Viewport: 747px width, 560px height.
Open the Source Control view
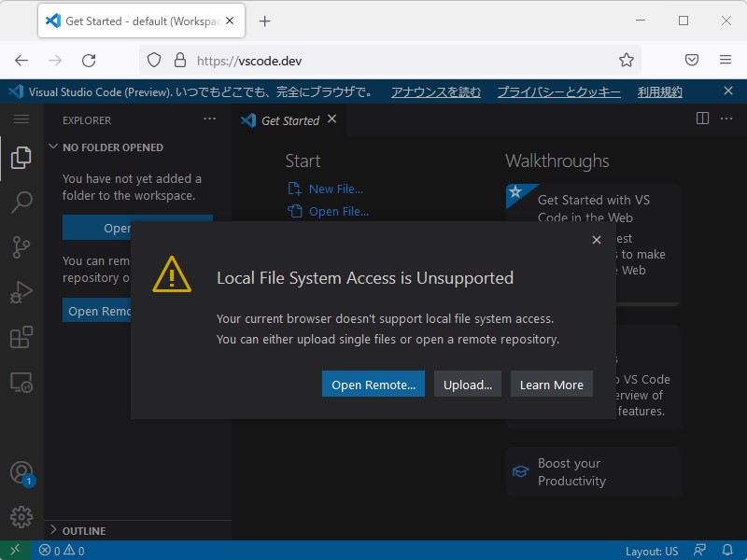click(21, 247)
